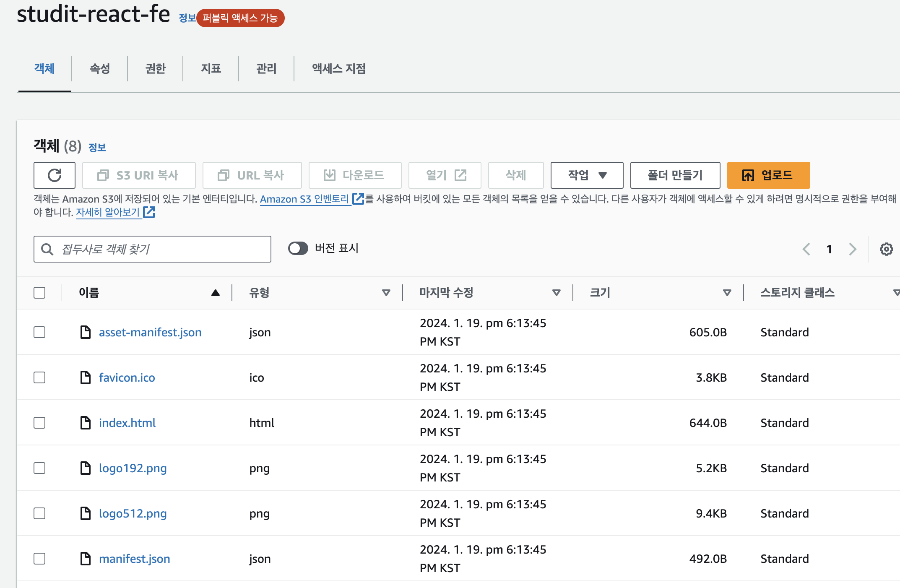Open the 작업 dropdown menu
The height and width of the screenshot is (588, 900).
pos(586,175)
